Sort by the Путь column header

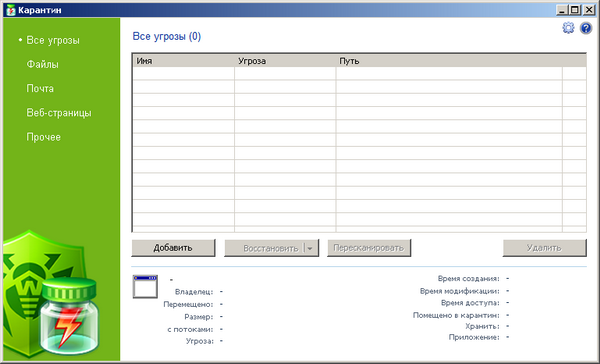[449, 61]
